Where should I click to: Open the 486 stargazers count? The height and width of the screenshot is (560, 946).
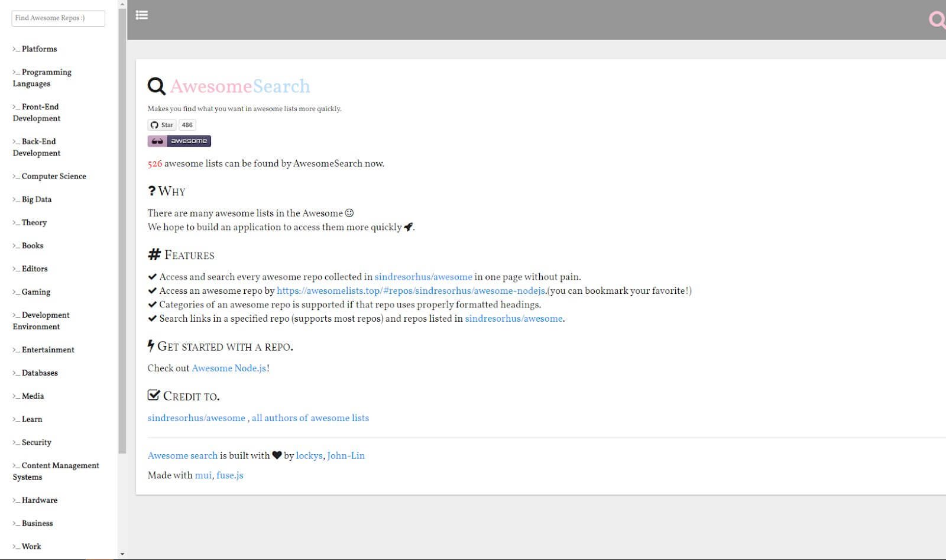pyautogui.click(x=187, y=125)
